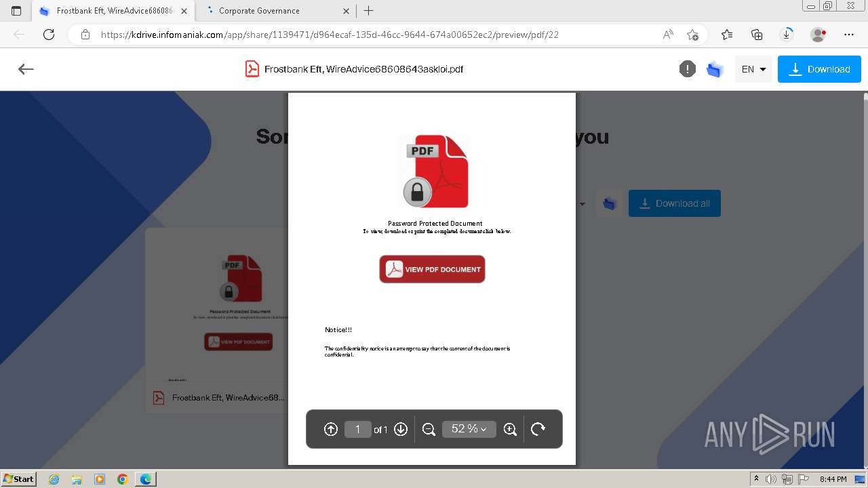The width and height of the screenshot is (868, 488).
Task: Click the kdrive.infomaniak.com address bar
Action: pyautogui.click(x=330, y=35)
